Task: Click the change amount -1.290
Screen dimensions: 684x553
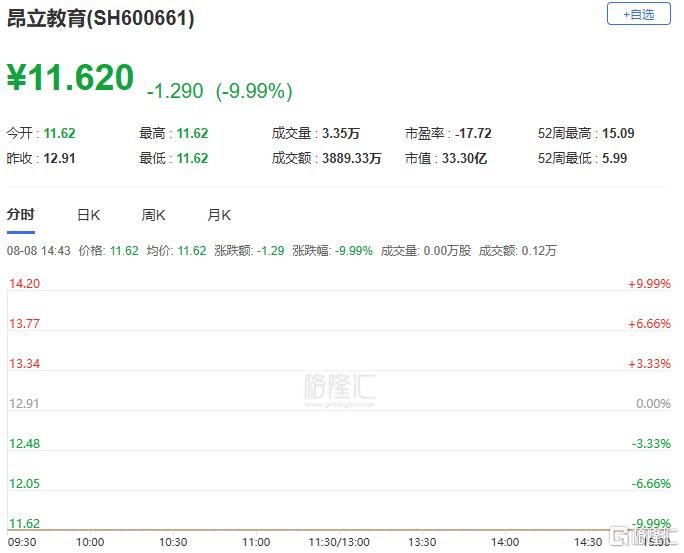Action: click(175, 91)
